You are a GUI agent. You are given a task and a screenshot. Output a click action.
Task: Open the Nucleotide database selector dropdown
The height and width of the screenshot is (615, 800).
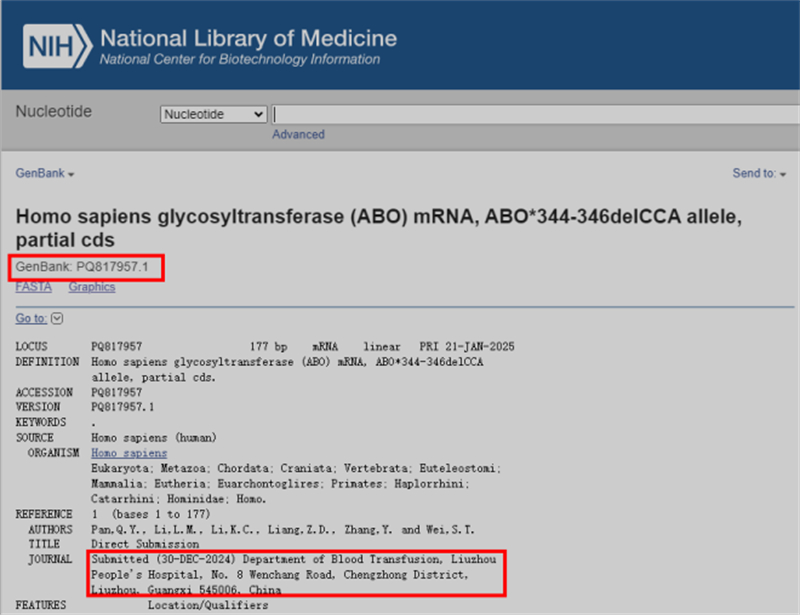coord(214,115)
